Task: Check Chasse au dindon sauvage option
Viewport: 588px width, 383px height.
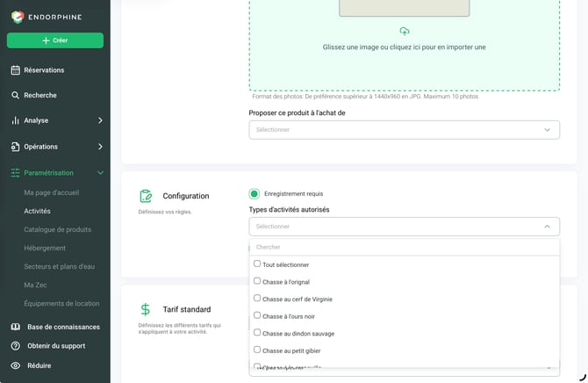Action: coord(257,333)
